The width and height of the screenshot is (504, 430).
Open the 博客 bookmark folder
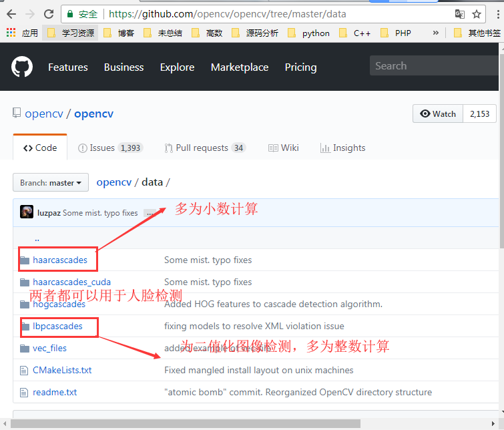[x=119, y=33]
